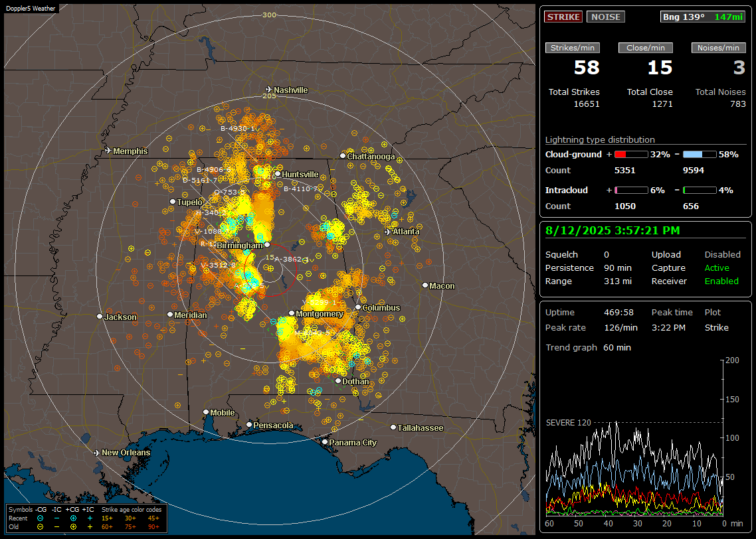Image resolution: width=756 pixels, height=539 pixels.
Task: Click the Peak rate value 126/min
Action: coord(620,327)
